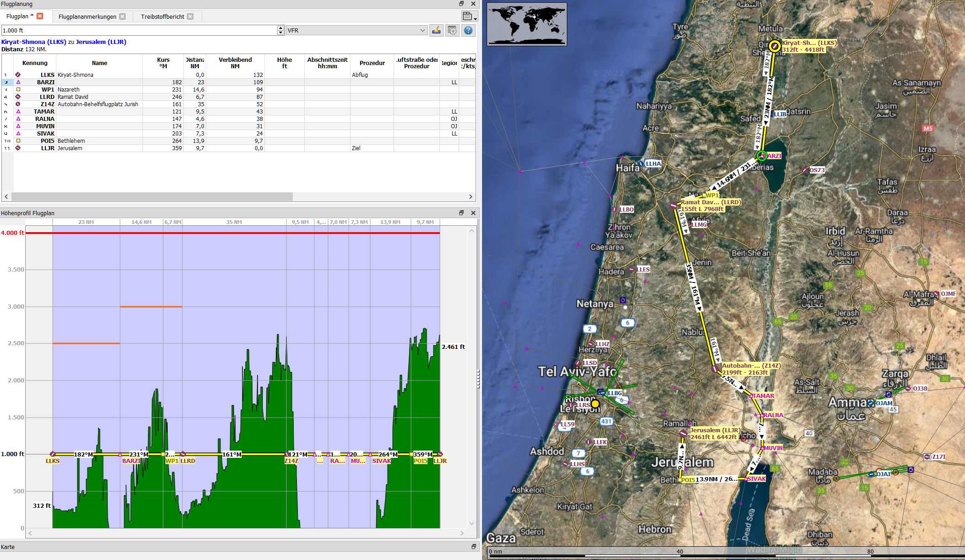Click the OJAM airport symbol near Amman on the map

871,403
